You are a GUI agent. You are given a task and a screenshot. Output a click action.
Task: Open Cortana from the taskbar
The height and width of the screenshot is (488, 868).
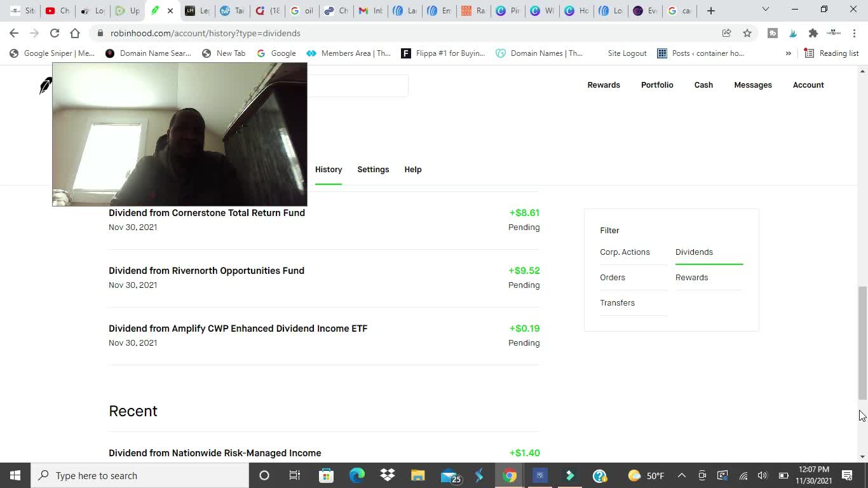(x=264, y=475)
